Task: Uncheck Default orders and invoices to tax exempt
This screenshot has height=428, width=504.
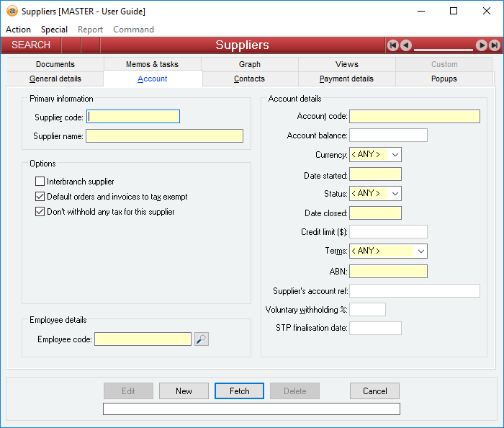Action: pos(40,197)
